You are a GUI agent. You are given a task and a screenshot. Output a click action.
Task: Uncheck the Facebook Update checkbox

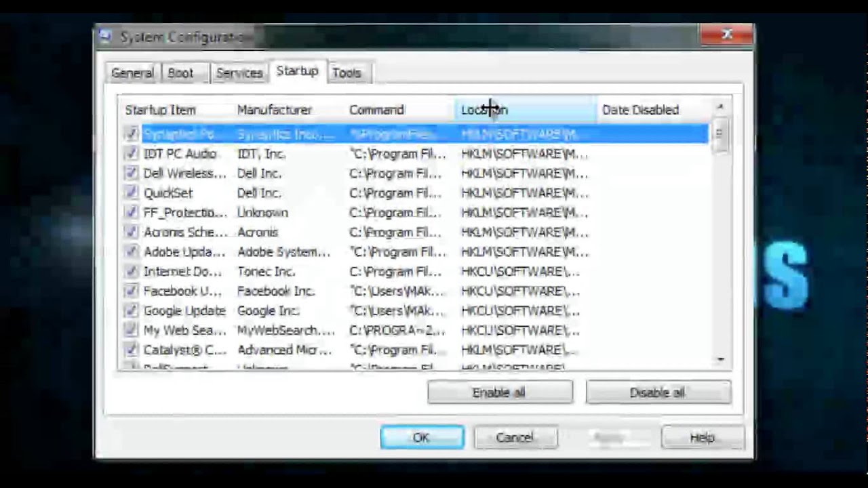132,291
